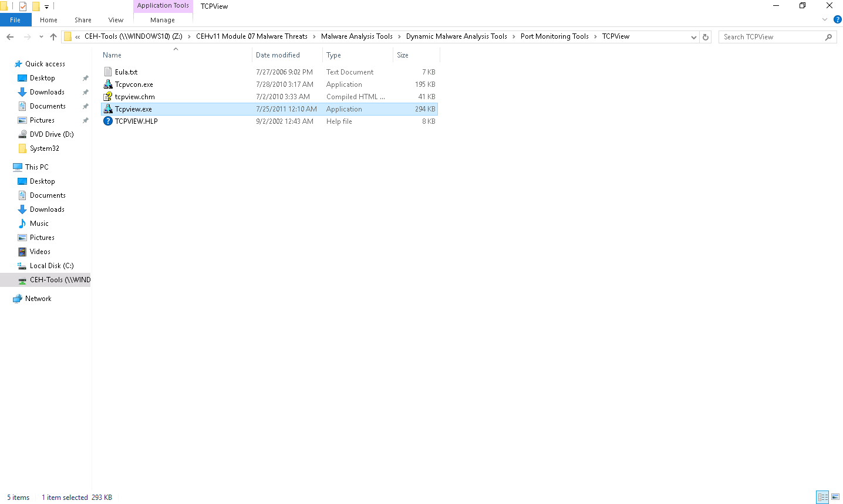
Task: Open pinned Desktop under Quick access
Action: click(x=42, y=78)
